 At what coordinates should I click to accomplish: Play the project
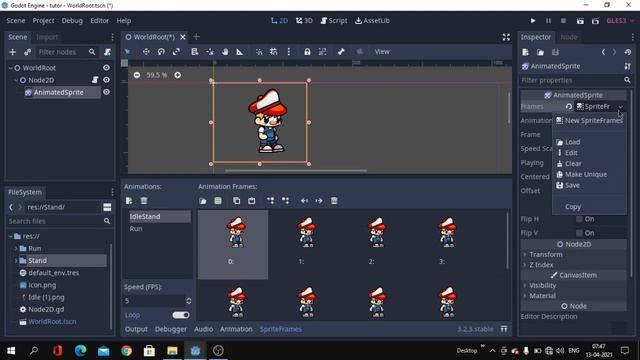click(533, 20)
